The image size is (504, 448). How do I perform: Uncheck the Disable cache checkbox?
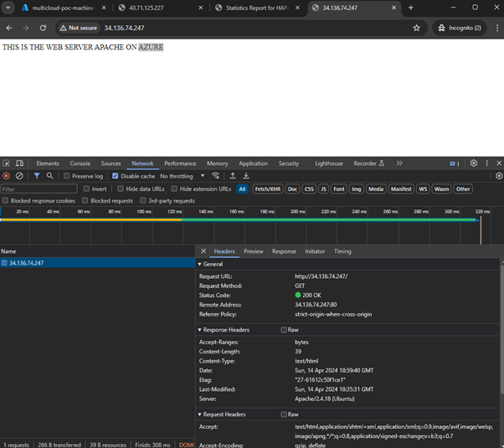pos(116,176)
